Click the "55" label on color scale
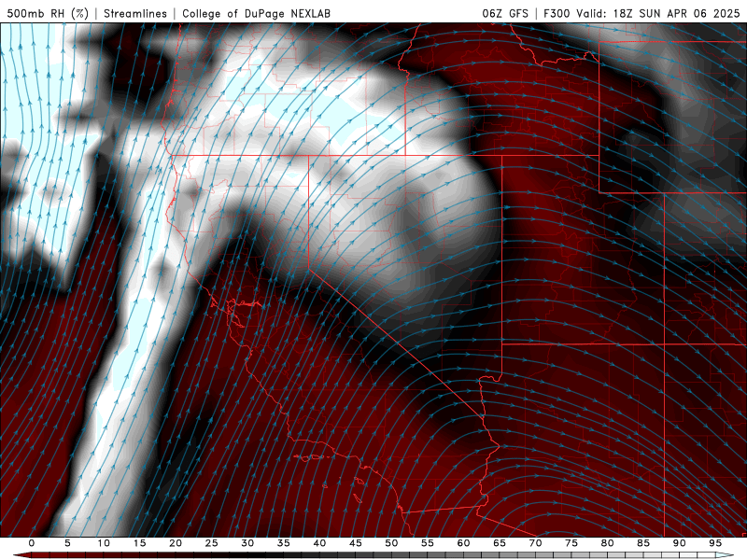The height and width of the screenshot is (560, 747). click(428, 543)
